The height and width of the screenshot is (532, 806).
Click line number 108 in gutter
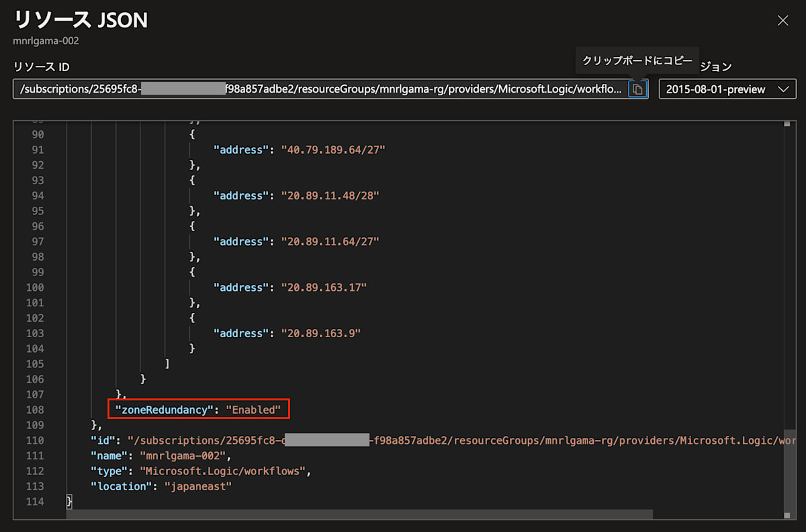pyautogui.click(x=34, y=410)
